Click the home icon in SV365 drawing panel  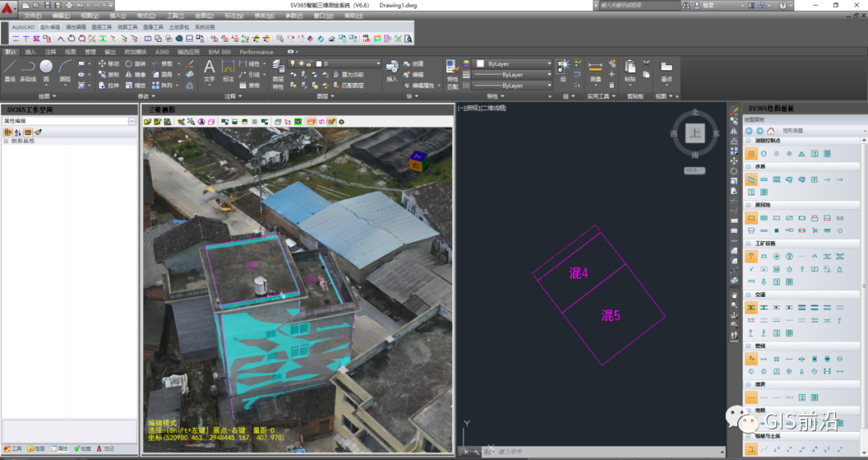771,130
